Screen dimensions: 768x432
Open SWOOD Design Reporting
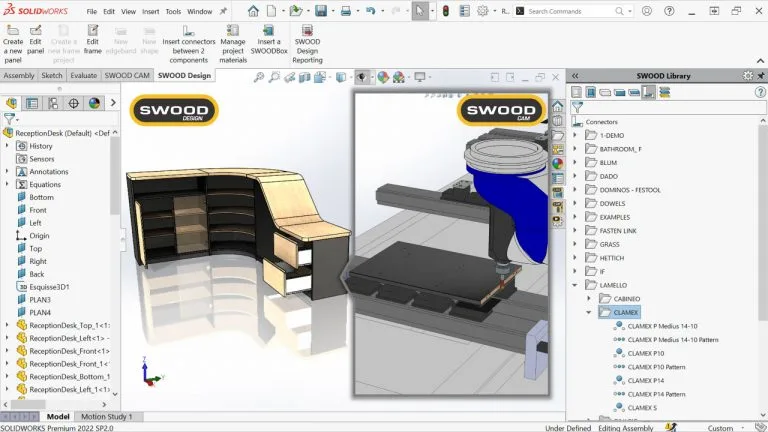click(x=307, y=46)
